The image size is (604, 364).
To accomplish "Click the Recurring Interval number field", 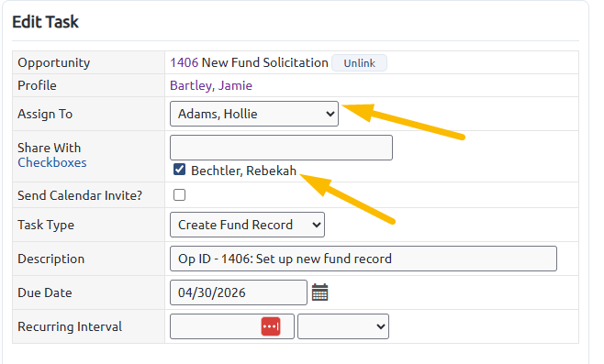I will tap(232, 326).
